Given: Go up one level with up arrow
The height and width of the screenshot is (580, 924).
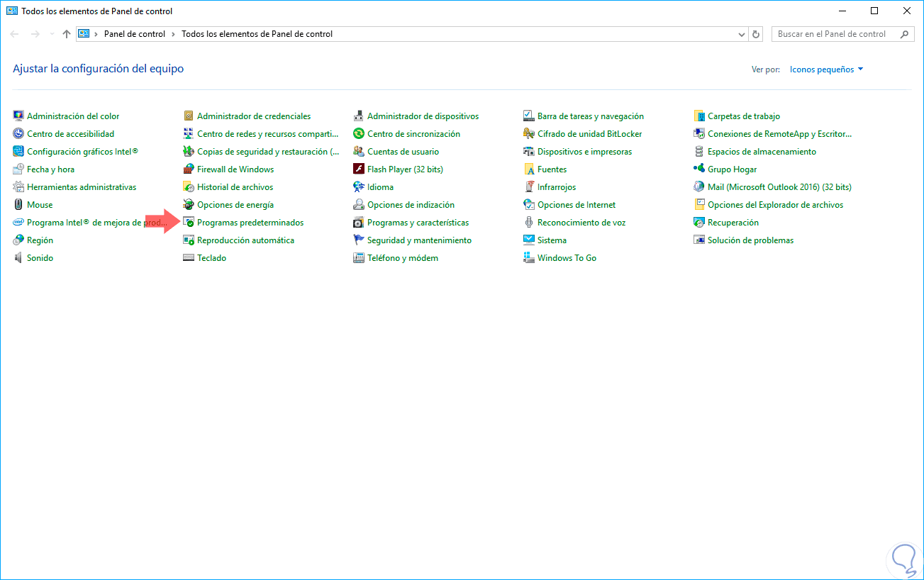Looking at the screenshot, I should [x=67, y=34].
